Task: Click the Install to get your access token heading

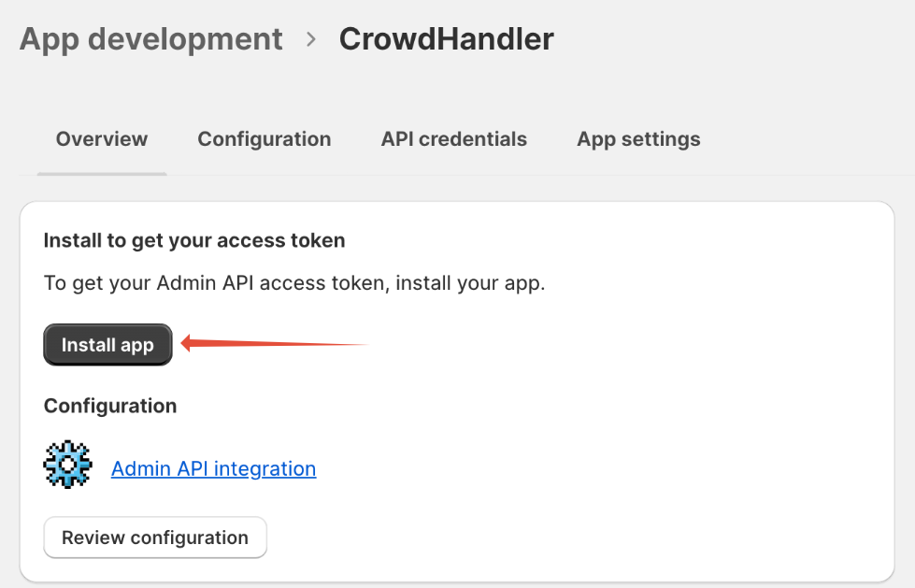Action: (x=194, y=240)
